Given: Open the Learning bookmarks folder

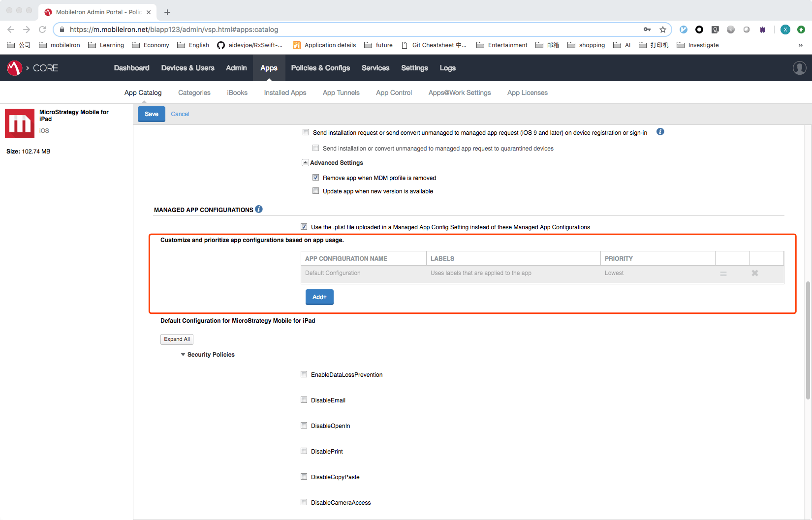Looking at the screenshot, I should [106, 45].
